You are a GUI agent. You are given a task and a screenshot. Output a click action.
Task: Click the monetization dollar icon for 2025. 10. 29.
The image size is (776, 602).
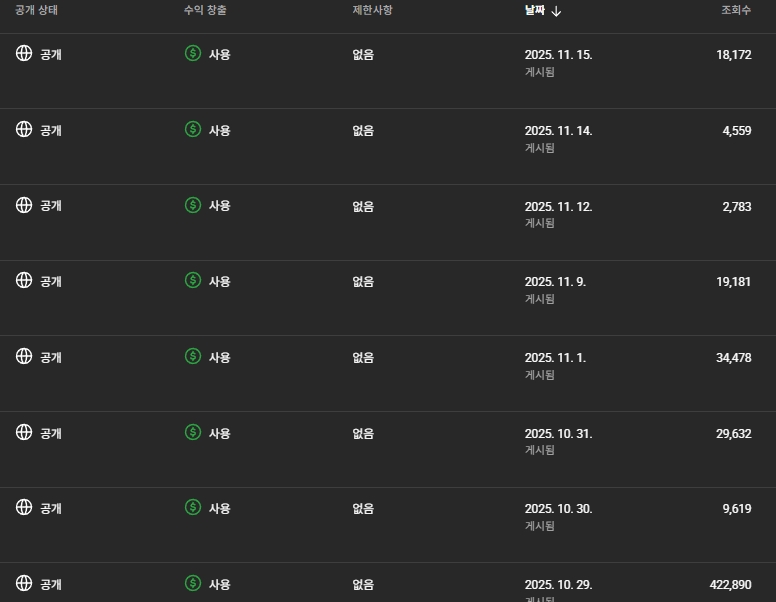click(x=193, y=583)
